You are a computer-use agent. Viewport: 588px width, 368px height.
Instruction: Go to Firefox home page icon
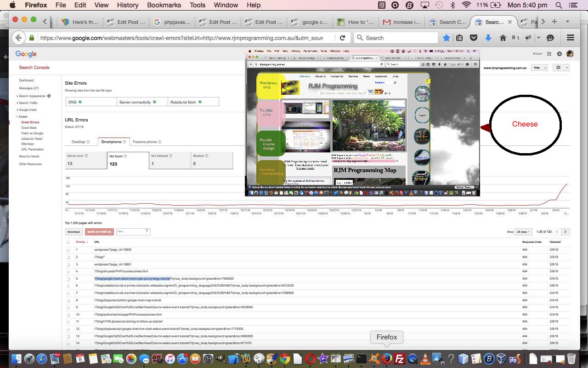[x=503, y=38]
